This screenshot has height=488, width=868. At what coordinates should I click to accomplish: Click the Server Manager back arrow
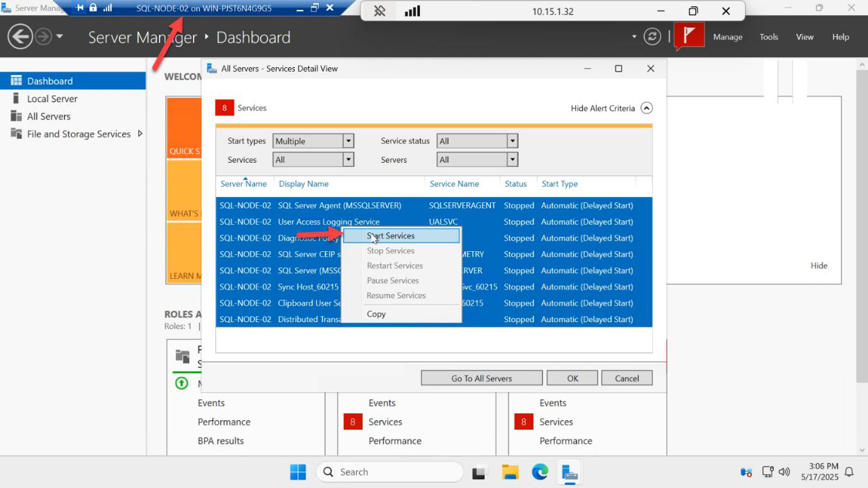tap(20, 36)
